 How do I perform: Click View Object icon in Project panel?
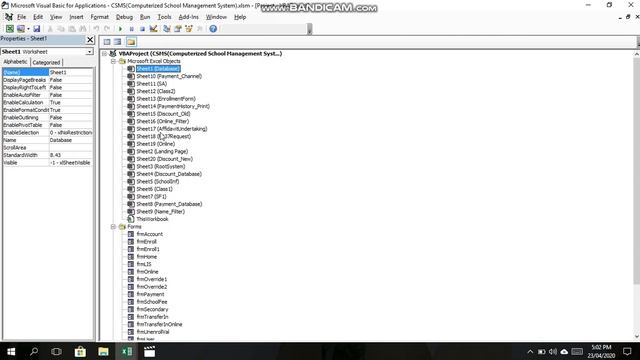pyautogui.click(x=118, y=42)
